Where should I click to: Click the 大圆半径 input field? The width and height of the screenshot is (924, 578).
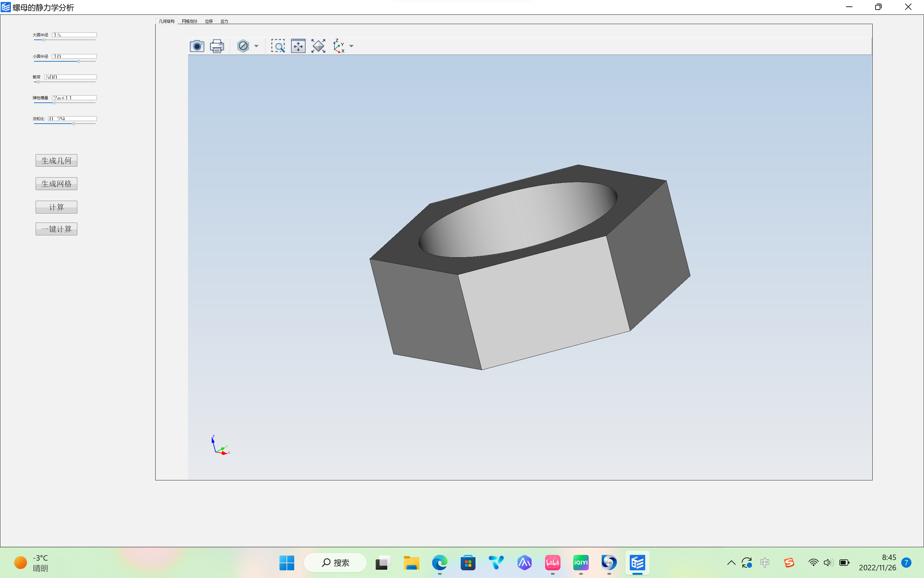[x=74, y=35]
